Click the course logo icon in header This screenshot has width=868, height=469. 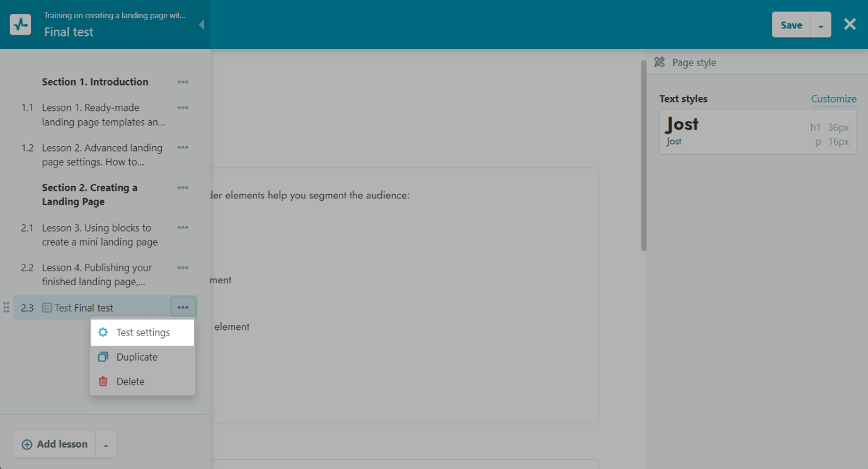point(20,25)
